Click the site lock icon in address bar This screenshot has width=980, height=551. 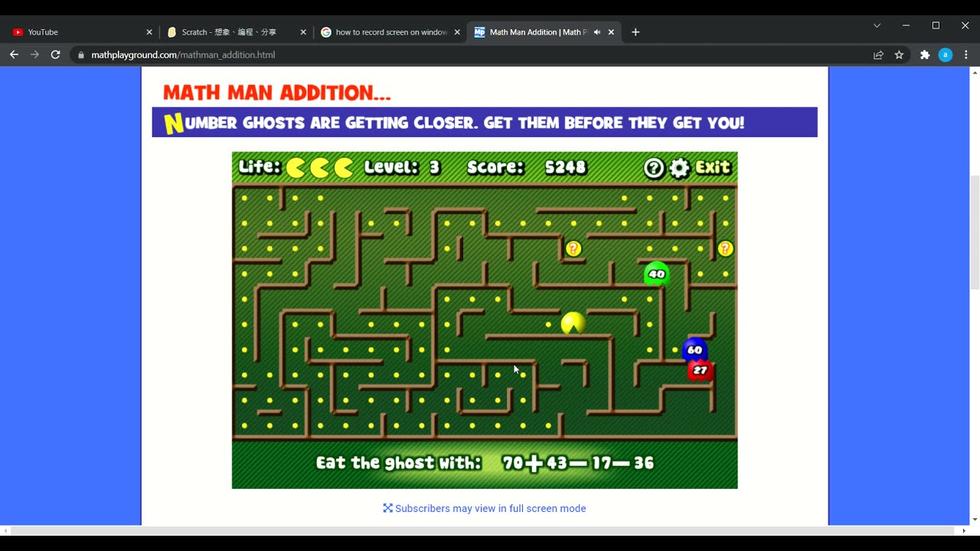[81, 55]
